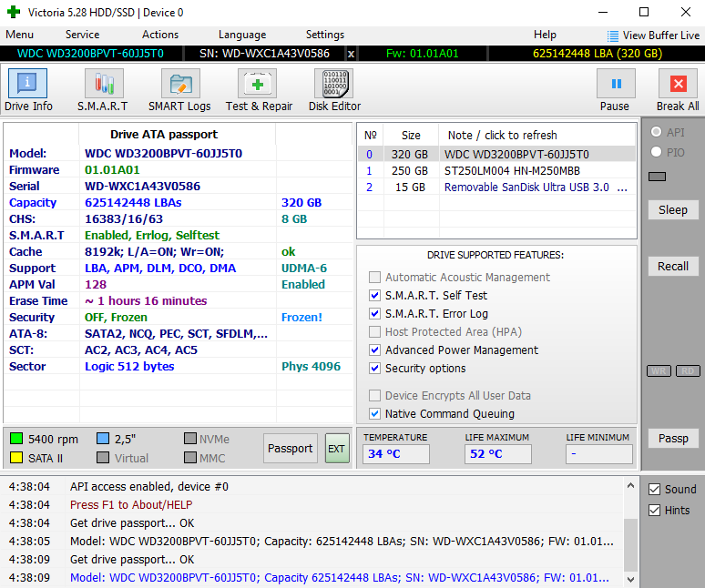Screen dimensions: 705x588
Task: Click the log scroll up arrow
Action: (631, 485)
